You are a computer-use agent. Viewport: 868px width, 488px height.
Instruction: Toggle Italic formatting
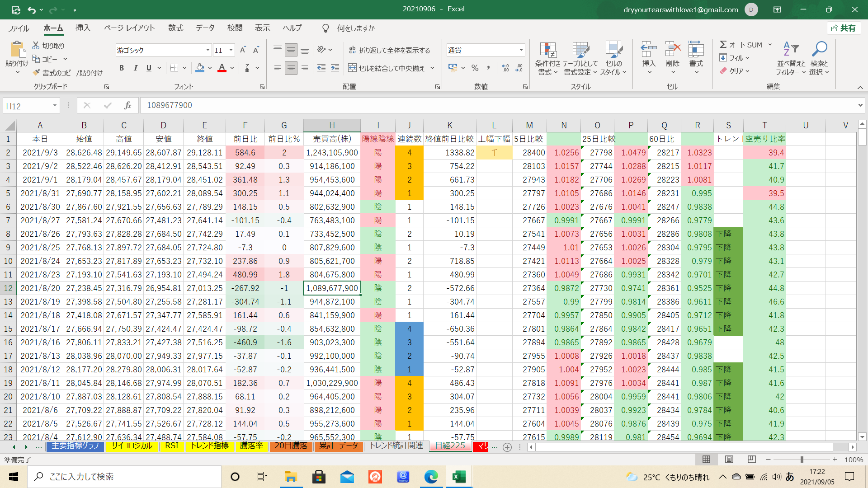pyautogui.click(x=135, y=68)
